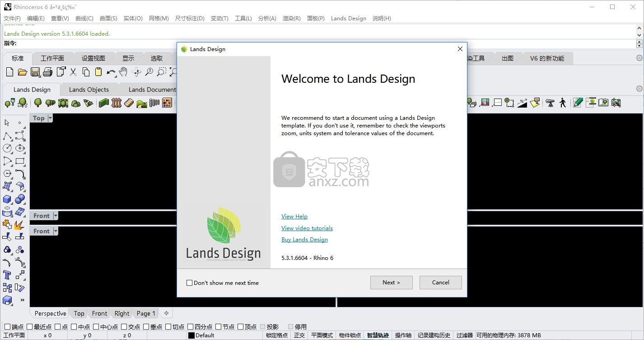This screenshot has height=340, width=644.
Task: Open the Lands Design menu
Action: pyautogui.click(x=349, y=19)
